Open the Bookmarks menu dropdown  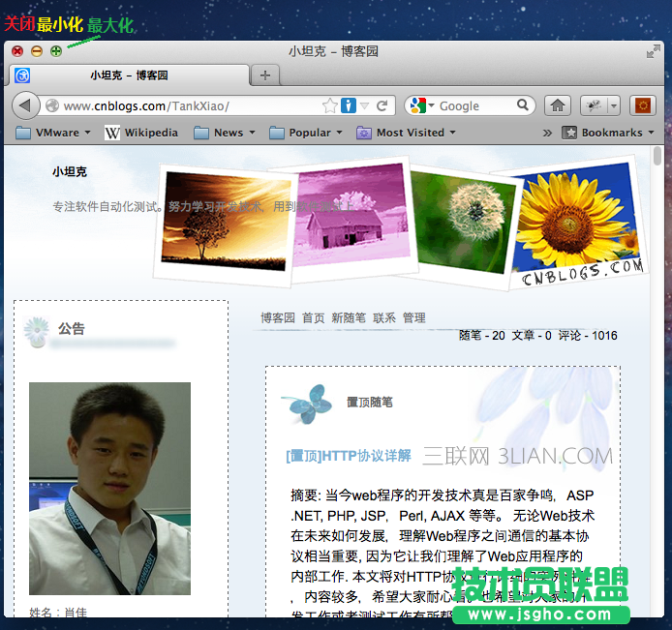coord(608,133)
